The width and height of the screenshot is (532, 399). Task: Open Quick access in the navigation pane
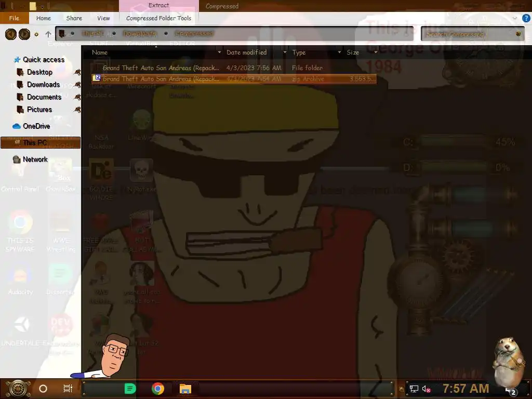click(44, 60)
